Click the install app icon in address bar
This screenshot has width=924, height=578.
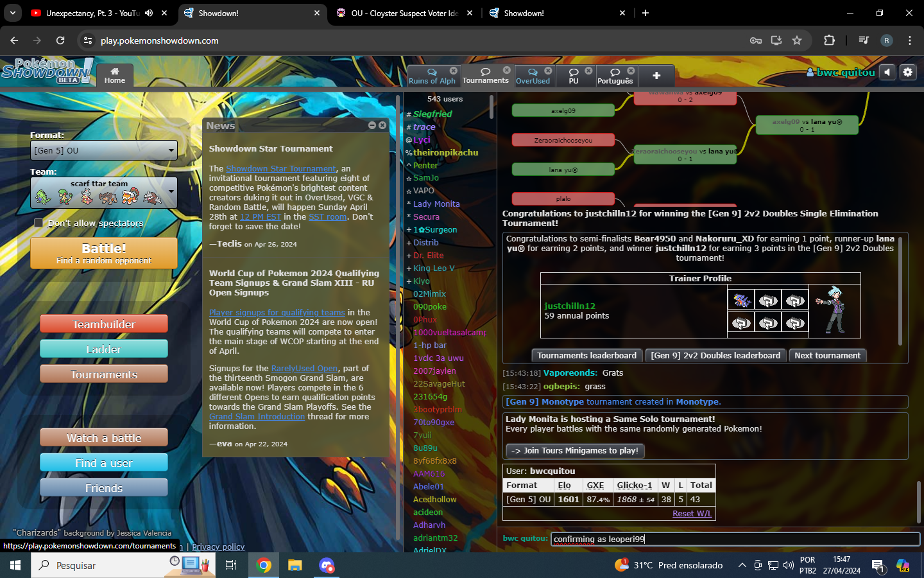pos(776,40)
